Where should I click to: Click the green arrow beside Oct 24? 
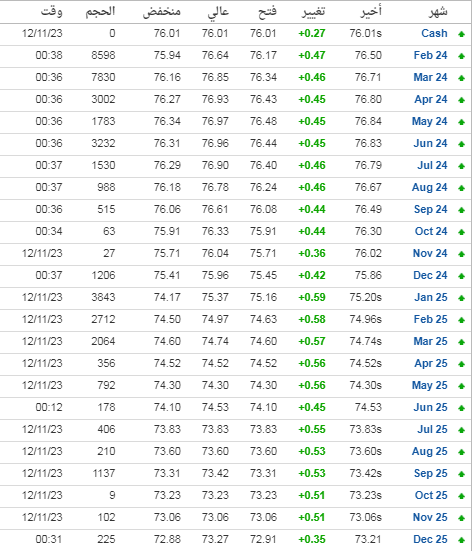pyautogui.click(x=461, y=232)
